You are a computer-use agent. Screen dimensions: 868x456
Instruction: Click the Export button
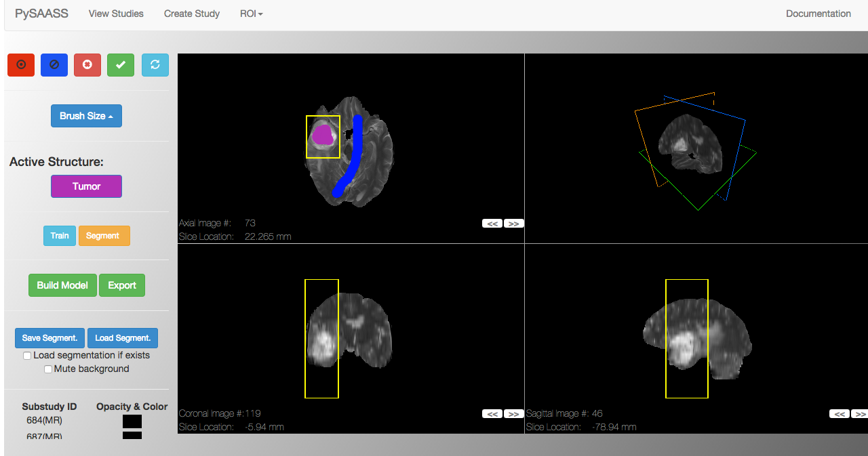coord(122,285)
